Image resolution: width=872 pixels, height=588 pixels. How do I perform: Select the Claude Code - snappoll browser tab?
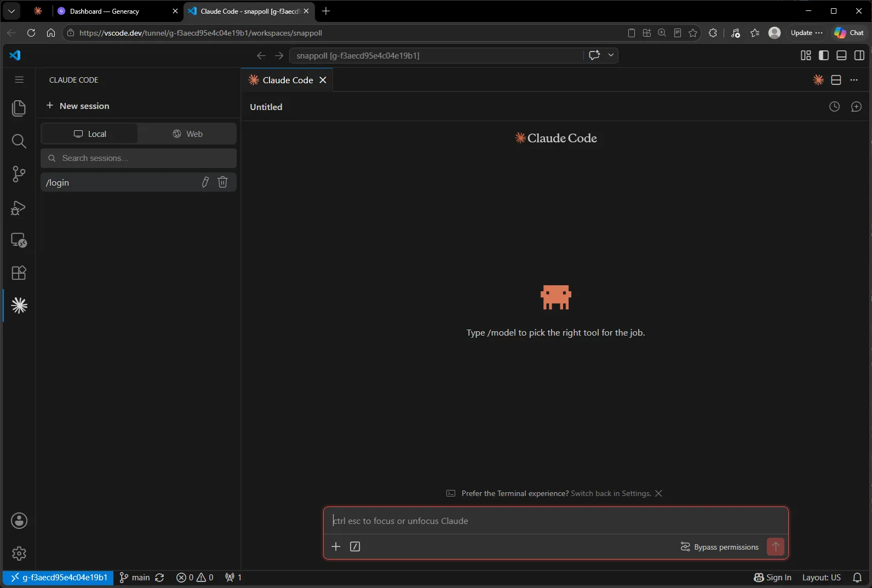250,11
